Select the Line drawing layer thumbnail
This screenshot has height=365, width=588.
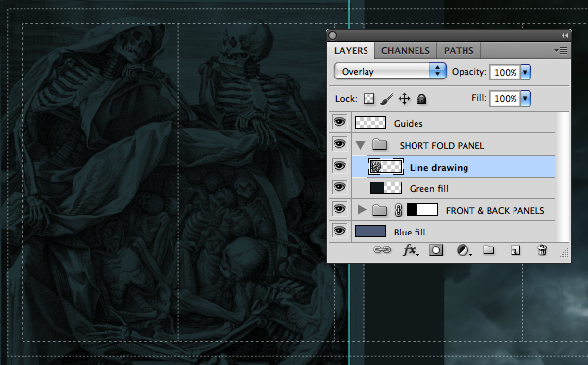pyautogui.click(x=386, y=167)
